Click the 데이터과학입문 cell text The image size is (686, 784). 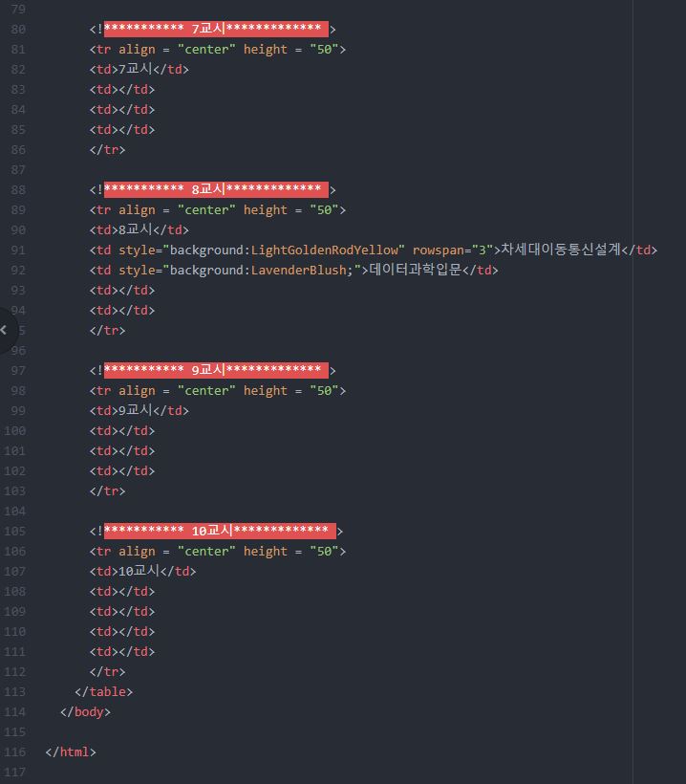click(x=416, y=270)
